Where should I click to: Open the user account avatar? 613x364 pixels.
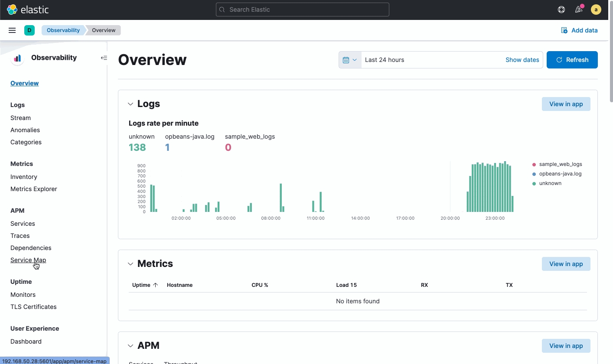click(596, 10)
